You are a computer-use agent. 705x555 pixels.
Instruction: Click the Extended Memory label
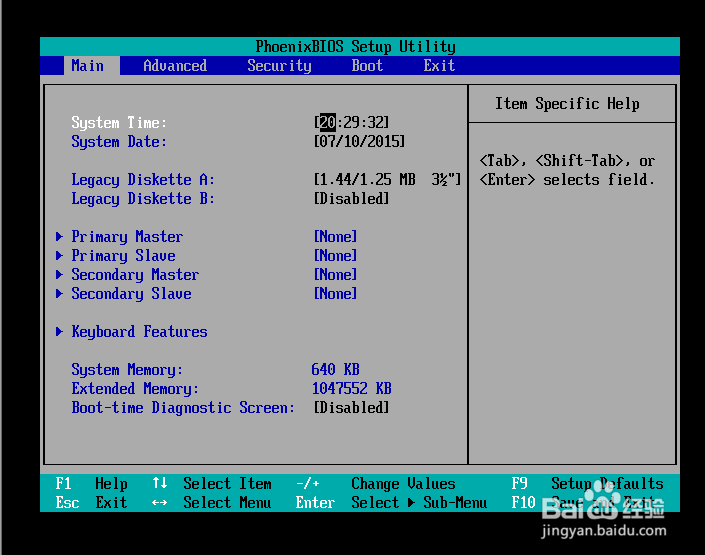pyautogui.click(x=135, y=389)
